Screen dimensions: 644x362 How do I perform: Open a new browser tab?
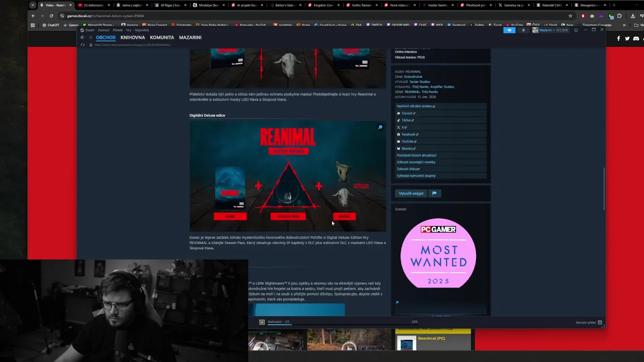[x=614, y=5]
